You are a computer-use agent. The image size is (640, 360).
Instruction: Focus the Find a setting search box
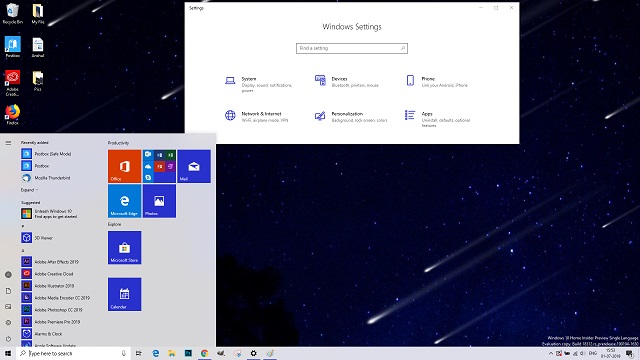click(351, 48)
